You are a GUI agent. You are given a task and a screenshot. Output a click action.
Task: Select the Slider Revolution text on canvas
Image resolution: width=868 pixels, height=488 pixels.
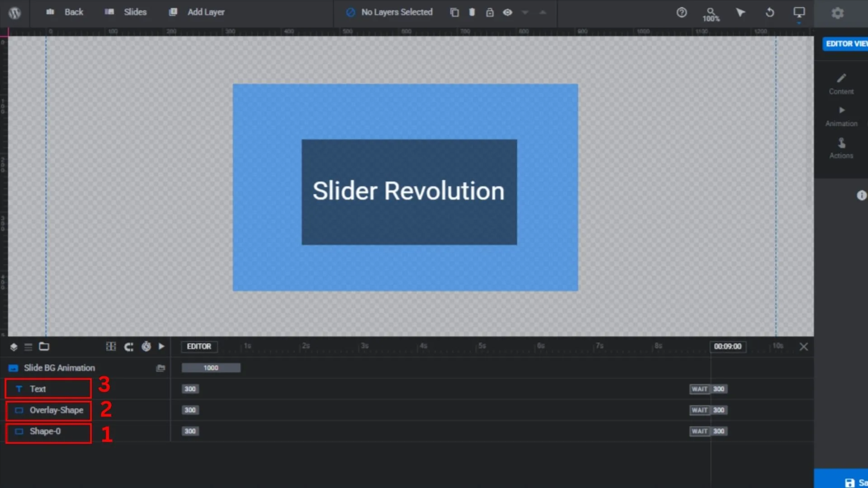point(408,191)
